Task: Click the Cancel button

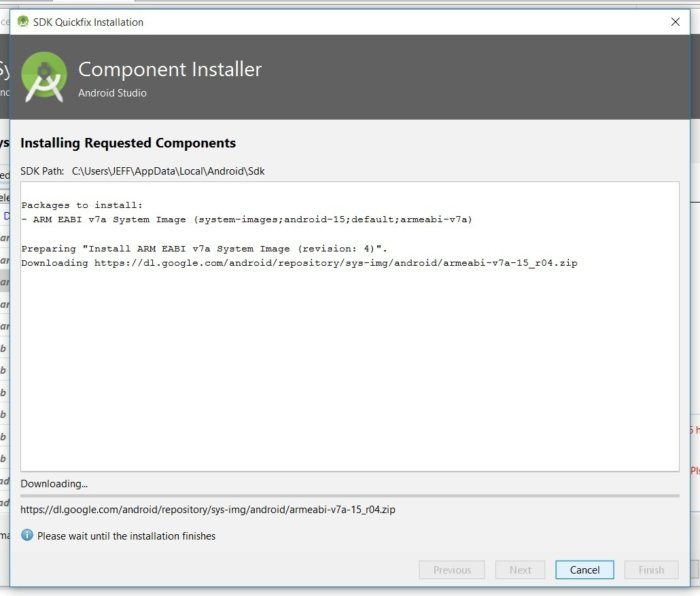Action: 584,570
